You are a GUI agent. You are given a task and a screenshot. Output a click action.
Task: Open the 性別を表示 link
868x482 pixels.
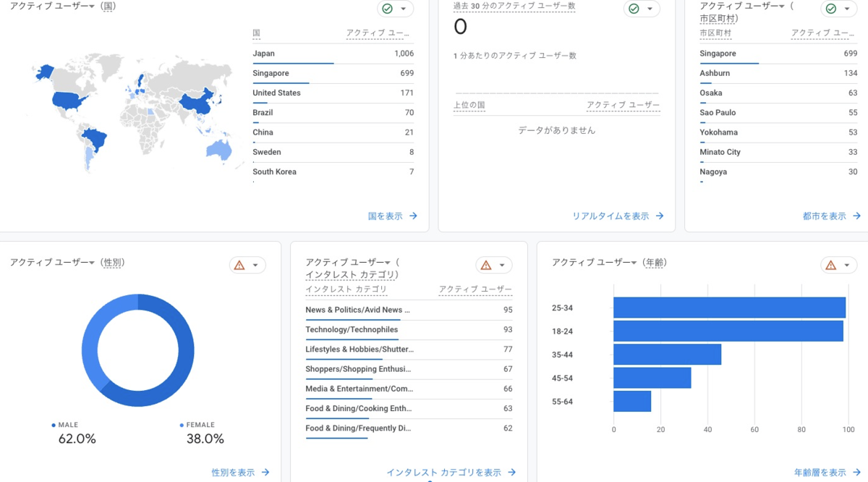point(240,472)
